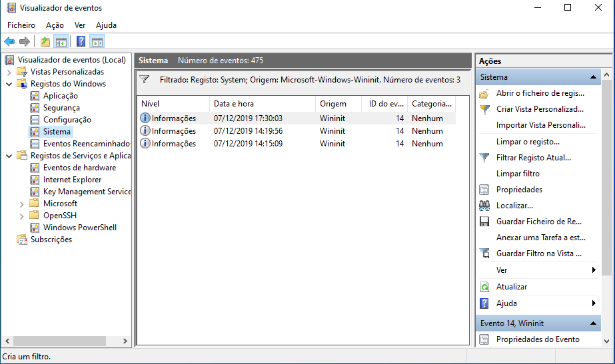This screenshot has height=364, width=615.
Task: Open the Ajuda menu in menu bar
Action: coord(107,25)
